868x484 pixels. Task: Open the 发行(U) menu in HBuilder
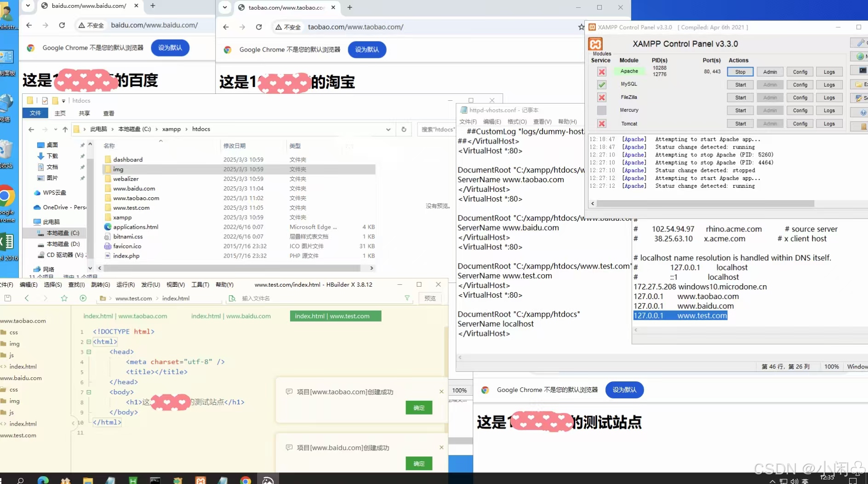[x=150, y=285]
